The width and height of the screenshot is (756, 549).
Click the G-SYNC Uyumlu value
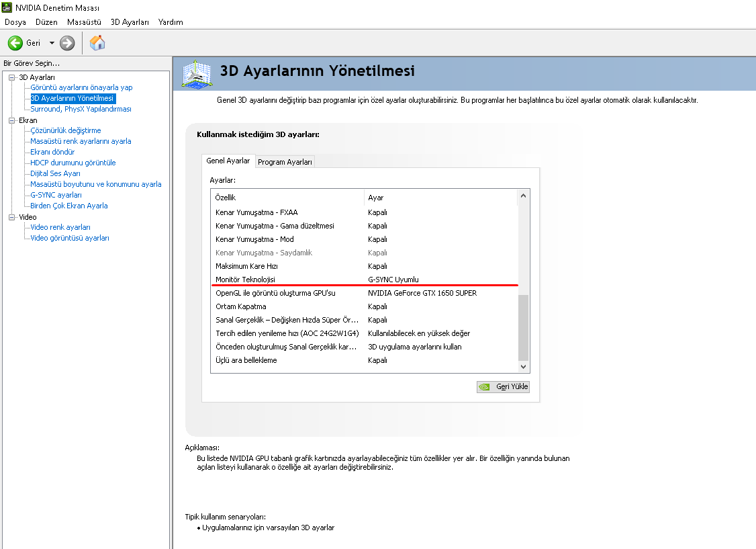(x=393, y=280)
